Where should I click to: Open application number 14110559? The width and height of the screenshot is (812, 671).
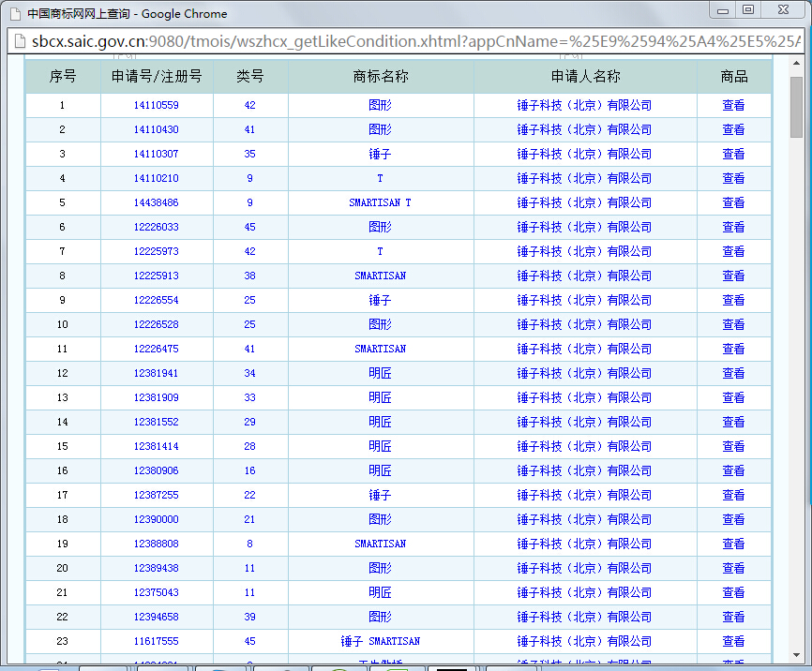(157, 105)
